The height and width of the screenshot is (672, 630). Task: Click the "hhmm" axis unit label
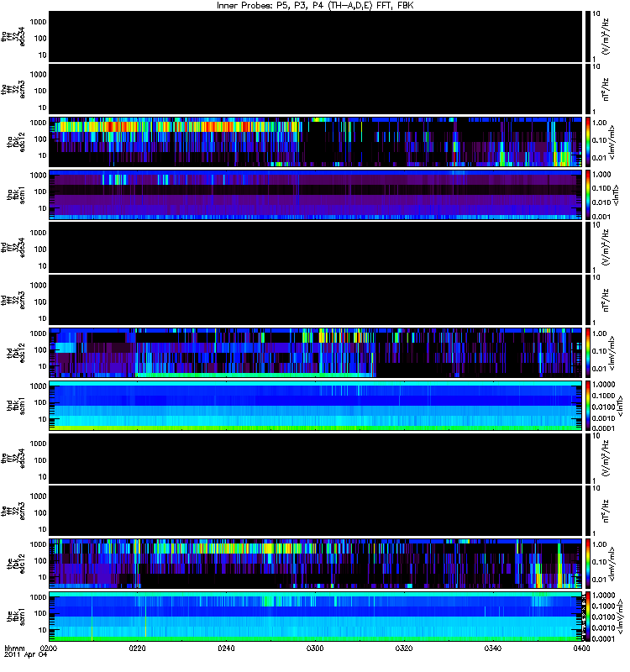coord(15,648)
